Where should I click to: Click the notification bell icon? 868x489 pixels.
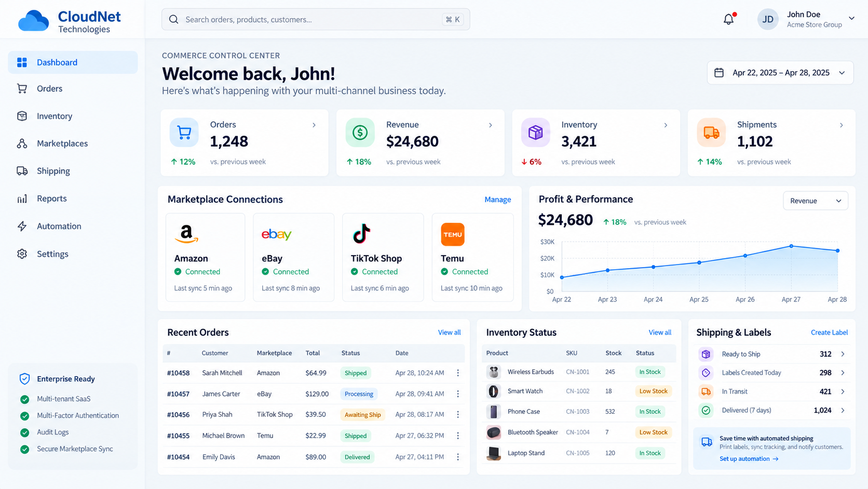pyautogui.click(x=729, y=19)
